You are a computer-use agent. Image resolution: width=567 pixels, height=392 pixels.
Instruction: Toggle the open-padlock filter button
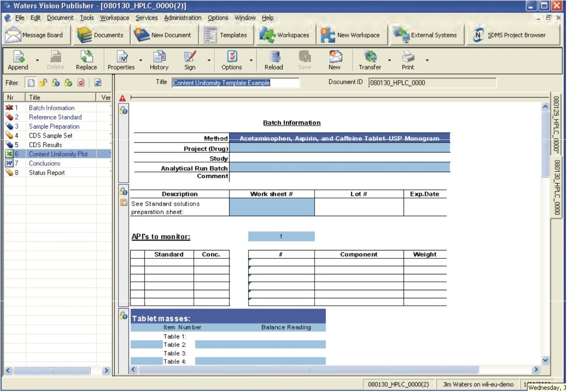(x=43, y=83)
